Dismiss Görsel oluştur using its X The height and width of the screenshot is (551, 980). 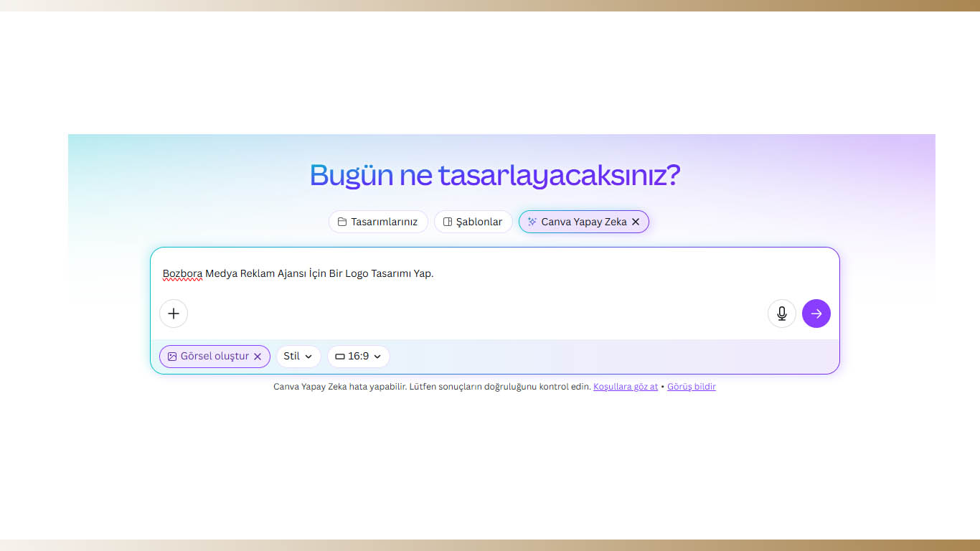(x=258, y=357)
